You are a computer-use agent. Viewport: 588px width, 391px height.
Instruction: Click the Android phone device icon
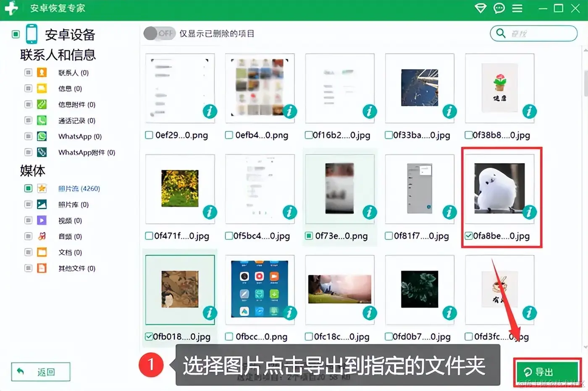pyautogui.click(x=31, y=34)
